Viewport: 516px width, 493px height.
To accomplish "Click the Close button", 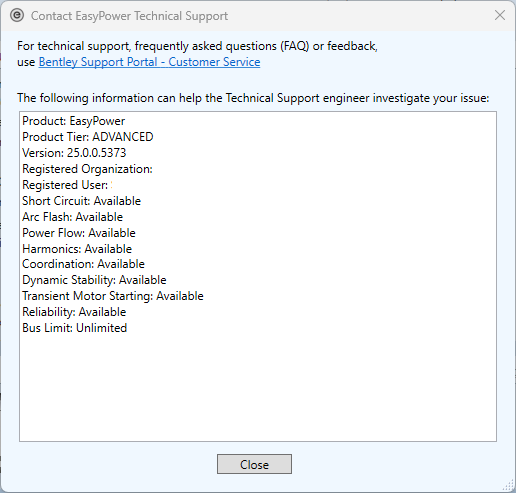I will (254, 464).
